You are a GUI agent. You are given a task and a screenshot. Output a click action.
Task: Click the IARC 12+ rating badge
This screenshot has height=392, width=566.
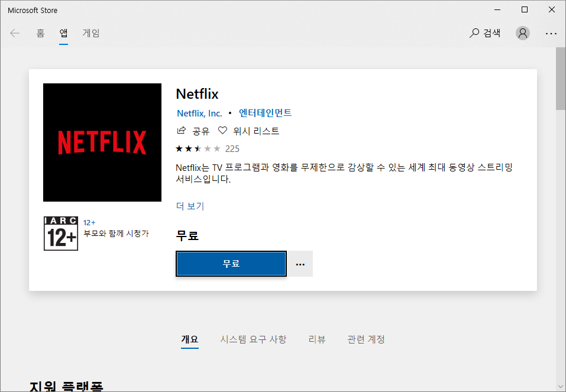61,234
